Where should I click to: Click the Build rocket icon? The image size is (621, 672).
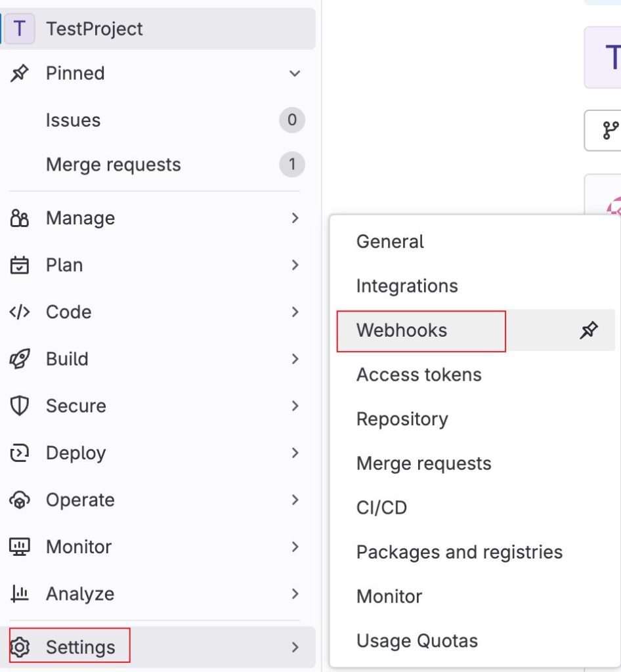click(x=20, y=359)
